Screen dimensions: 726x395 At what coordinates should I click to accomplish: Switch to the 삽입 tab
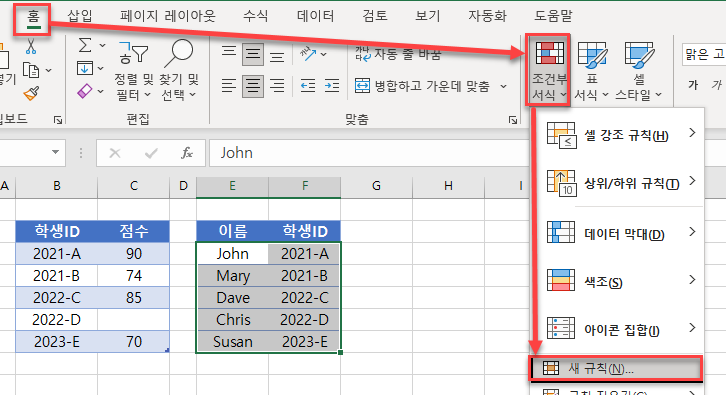click(x=80, y=16)
